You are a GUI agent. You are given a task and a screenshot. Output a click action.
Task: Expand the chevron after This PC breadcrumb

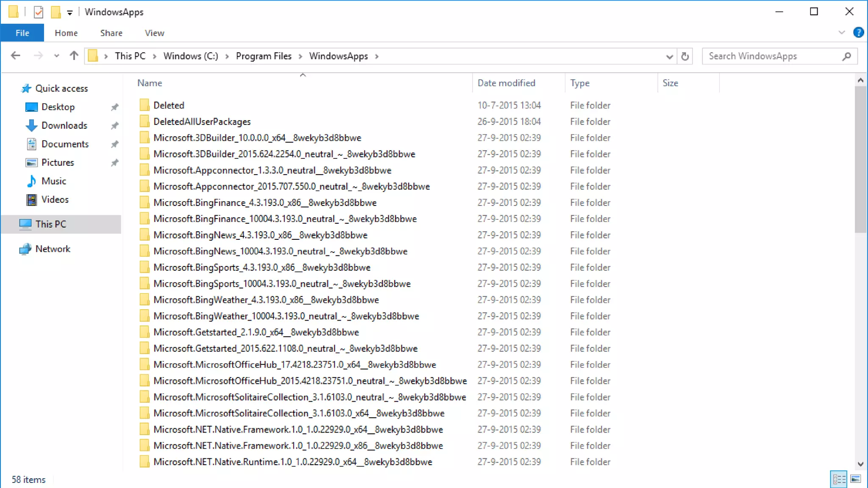(x=155, y=56)
